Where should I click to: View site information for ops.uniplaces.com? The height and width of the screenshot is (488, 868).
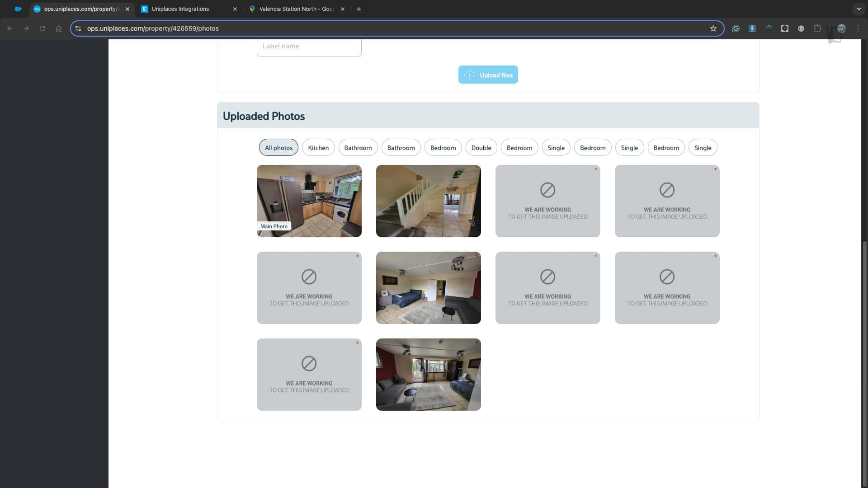point(78,28)
